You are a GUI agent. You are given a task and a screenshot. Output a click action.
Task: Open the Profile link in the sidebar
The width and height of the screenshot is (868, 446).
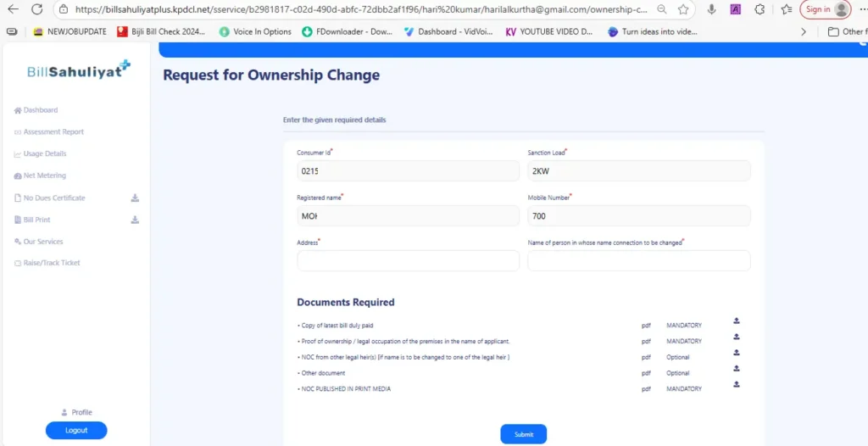coord(81,412)
